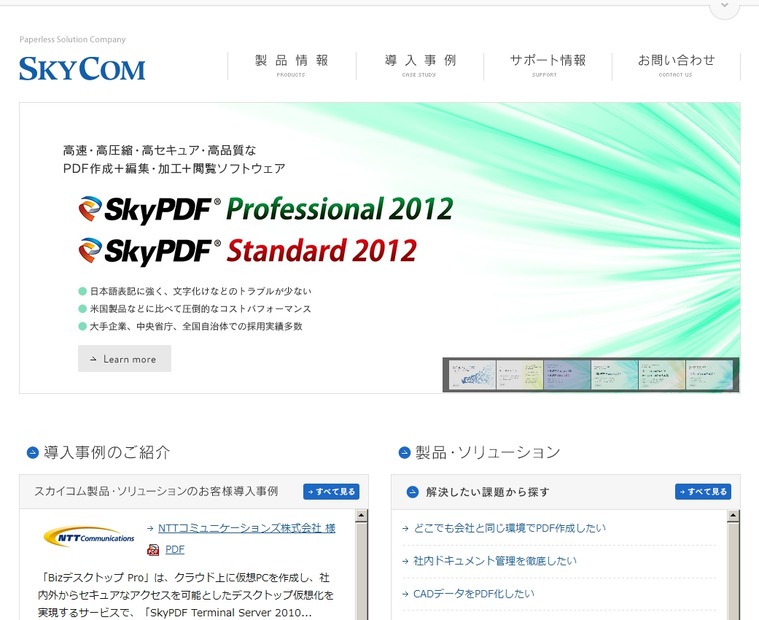
Task: Open the サポート情報 Support menu
Action: point(547,66)
